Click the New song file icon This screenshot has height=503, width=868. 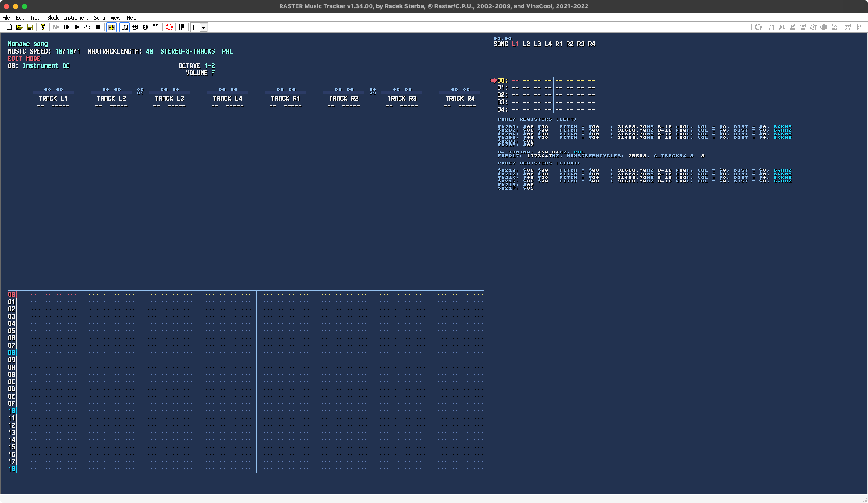click(9, 27)
